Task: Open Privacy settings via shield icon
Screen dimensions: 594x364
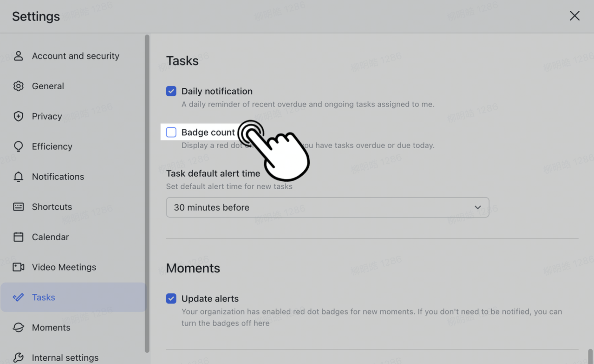Action: [x=18, y=116]
